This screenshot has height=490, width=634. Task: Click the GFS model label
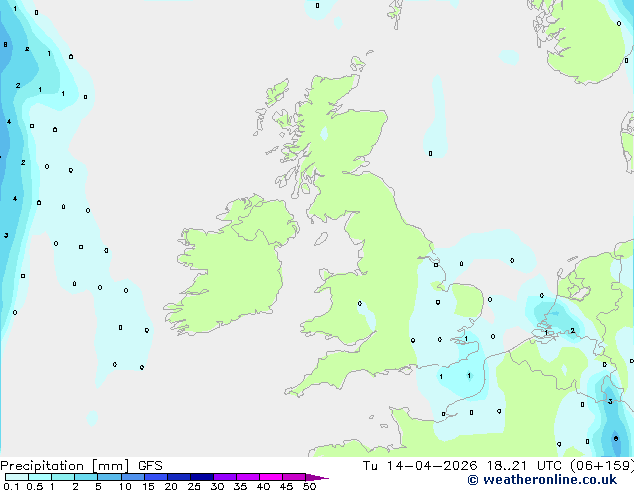coord(150,466)
